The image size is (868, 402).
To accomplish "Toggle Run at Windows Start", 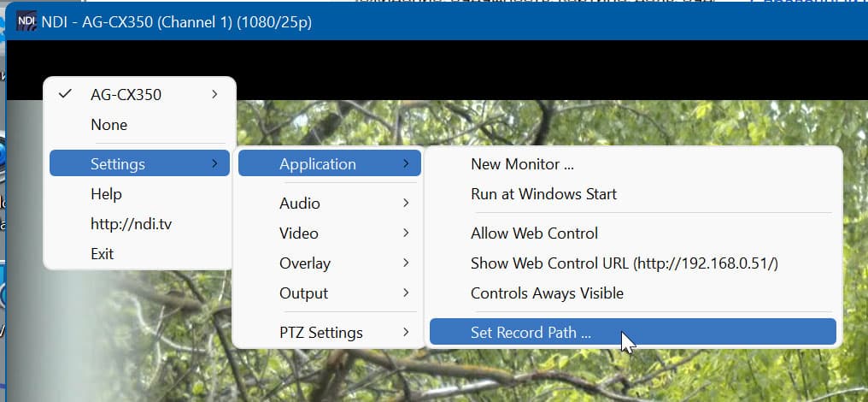I will [x=543, y=194].
